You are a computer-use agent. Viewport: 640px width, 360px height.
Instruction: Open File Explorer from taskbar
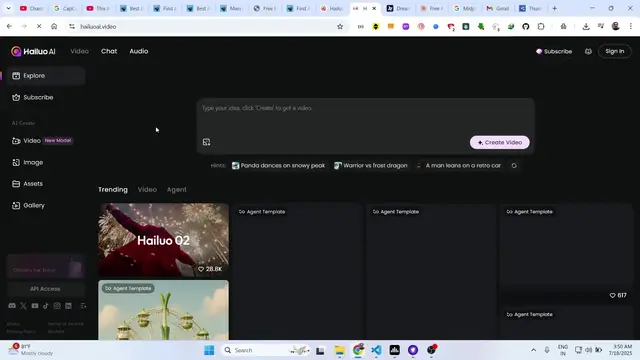340,350
